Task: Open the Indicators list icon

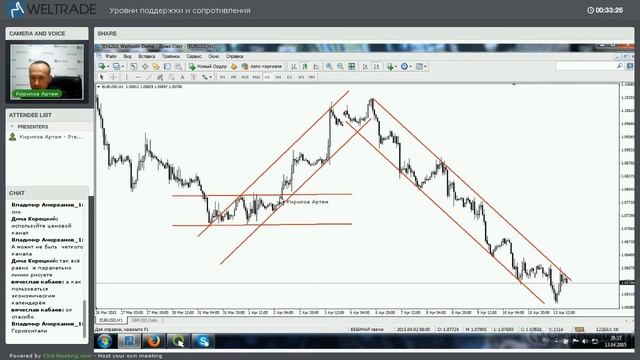Action: (391, 66)
